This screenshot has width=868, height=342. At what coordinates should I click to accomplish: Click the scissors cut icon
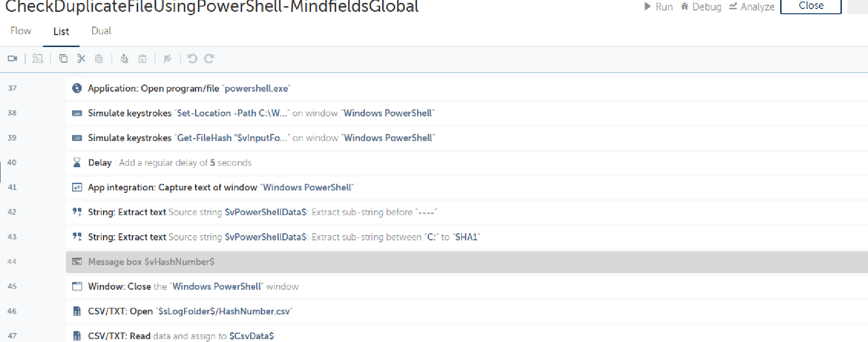[x=81, y=58]
